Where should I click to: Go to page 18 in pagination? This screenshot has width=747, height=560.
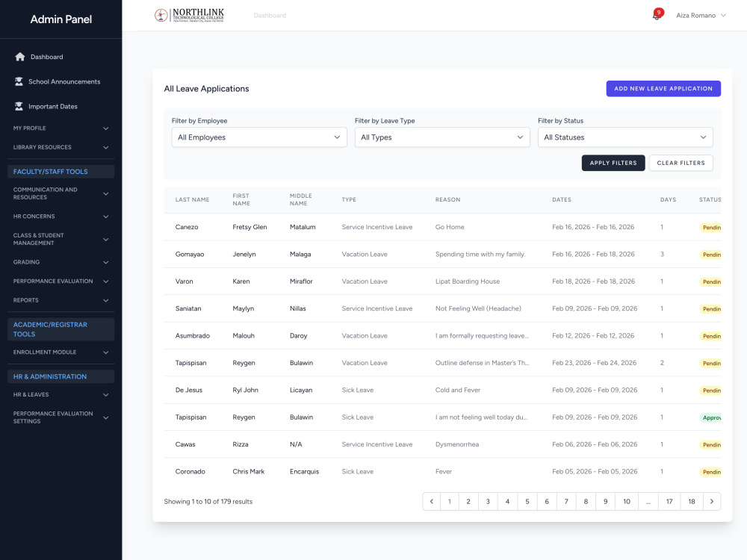[691, 502]
